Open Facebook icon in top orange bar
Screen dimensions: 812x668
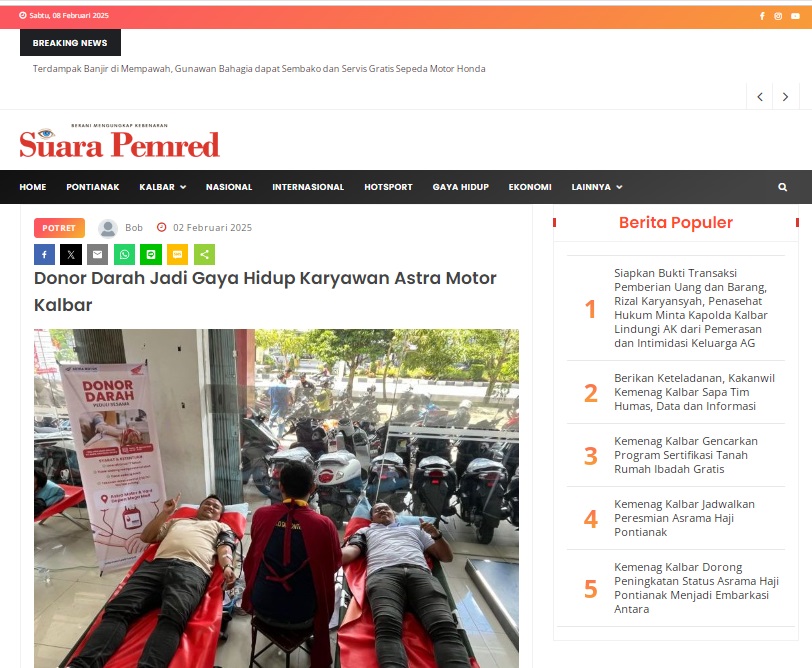point(762,16)
